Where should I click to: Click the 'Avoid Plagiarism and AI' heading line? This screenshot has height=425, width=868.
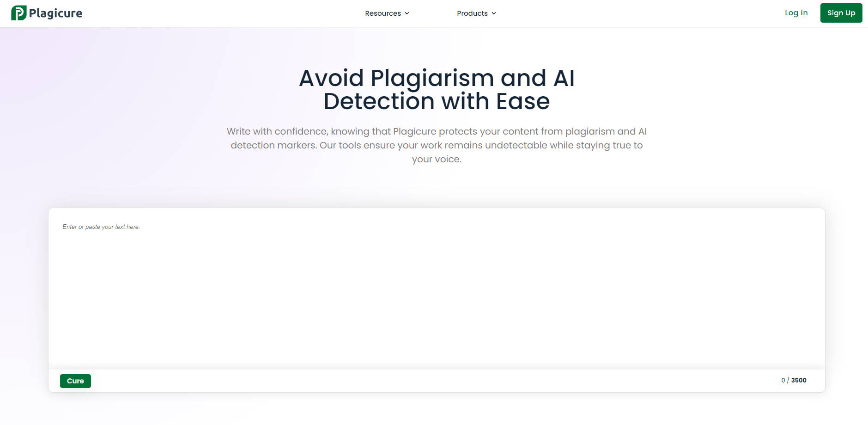[437, 78]
